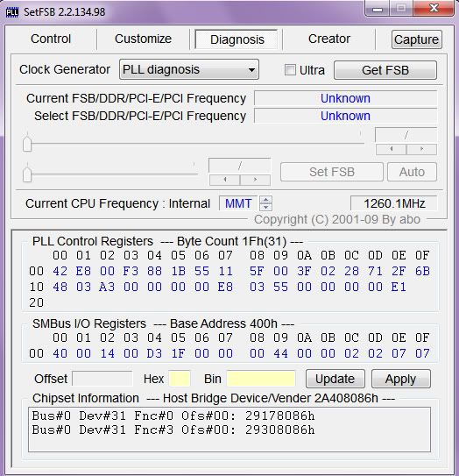This screenshot has width=459, height=476.
Task: Click right arrow under upper slider value box
Action: [x=421, y=149]
